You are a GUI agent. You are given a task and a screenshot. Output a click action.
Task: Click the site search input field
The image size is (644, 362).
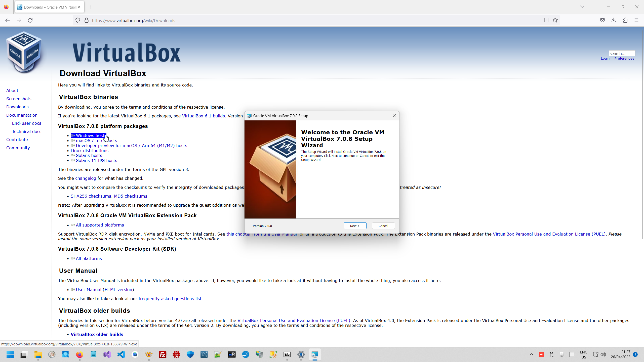pos(622,53)
